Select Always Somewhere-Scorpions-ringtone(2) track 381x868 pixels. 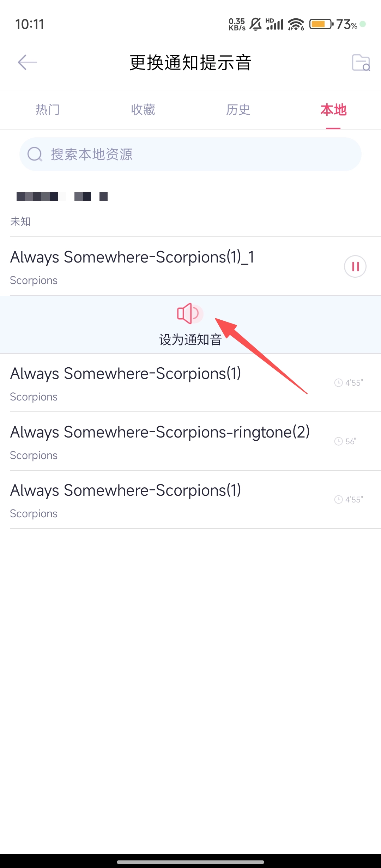click(x=190, y=441)
